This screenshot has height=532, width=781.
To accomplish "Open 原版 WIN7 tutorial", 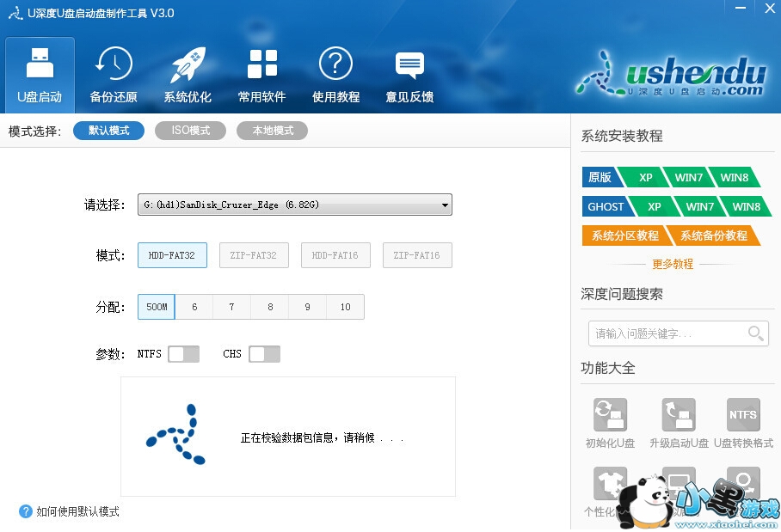I will [688, 177].
